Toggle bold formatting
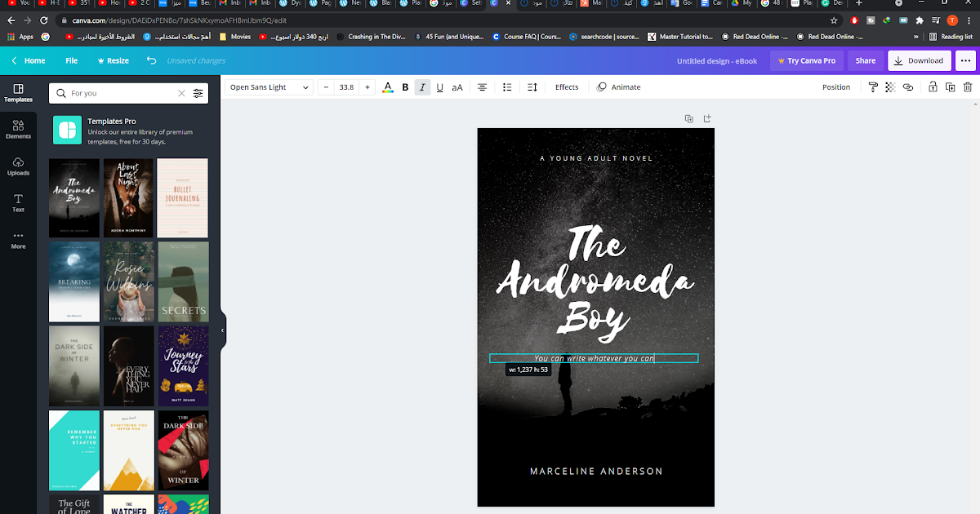Viewport: 980px width, 514px height. (x=405, y=87)
